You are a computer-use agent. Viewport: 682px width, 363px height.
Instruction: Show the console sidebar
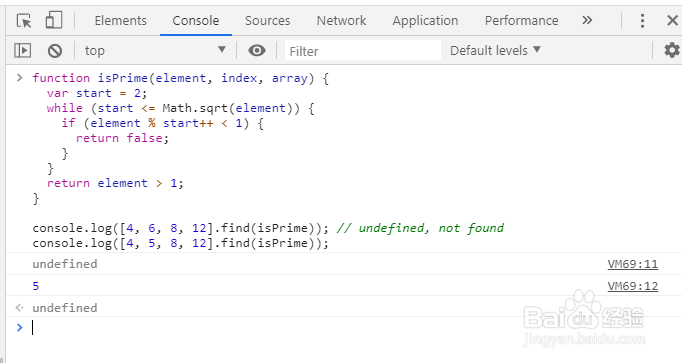point(23,50)
